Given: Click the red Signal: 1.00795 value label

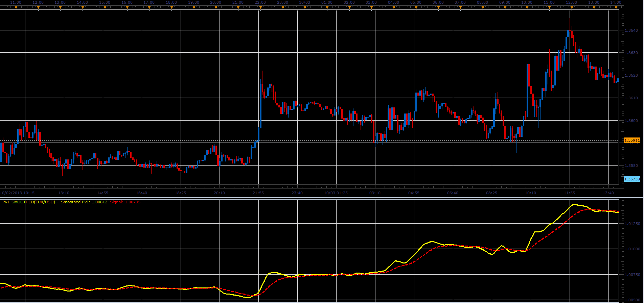Looking at the screenshot, I should pos(125,202).
